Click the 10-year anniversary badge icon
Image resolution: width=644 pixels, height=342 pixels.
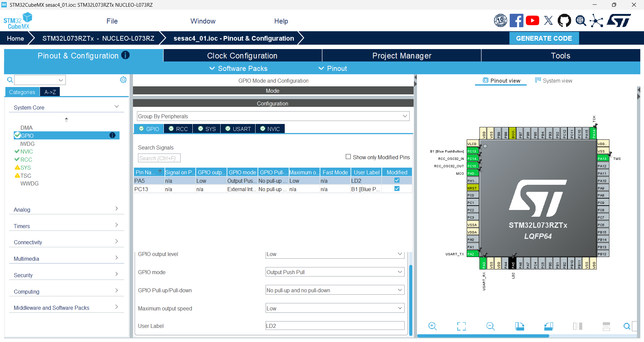tap(500, 21)
